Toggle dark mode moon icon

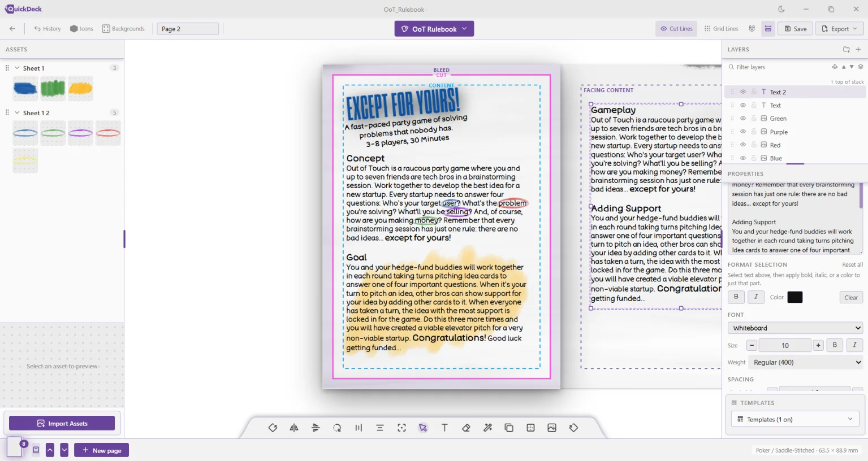coord(781,9)
